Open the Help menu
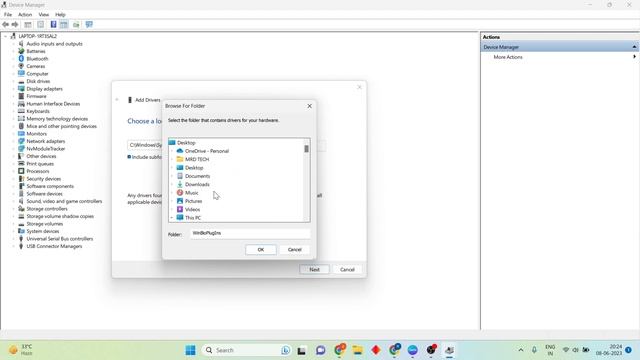640x360 pixels. [x=60, y=14]
